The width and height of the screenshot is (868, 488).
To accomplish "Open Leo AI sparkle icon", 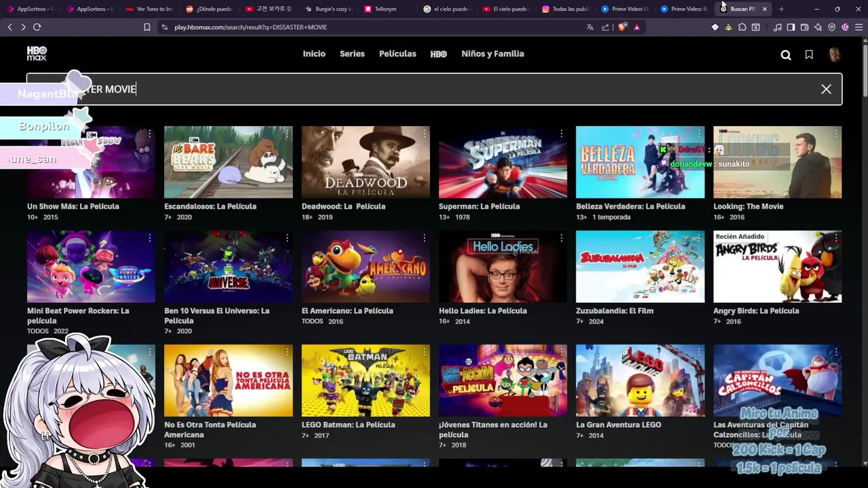I will pyautogui.click(x=818, y=27).
